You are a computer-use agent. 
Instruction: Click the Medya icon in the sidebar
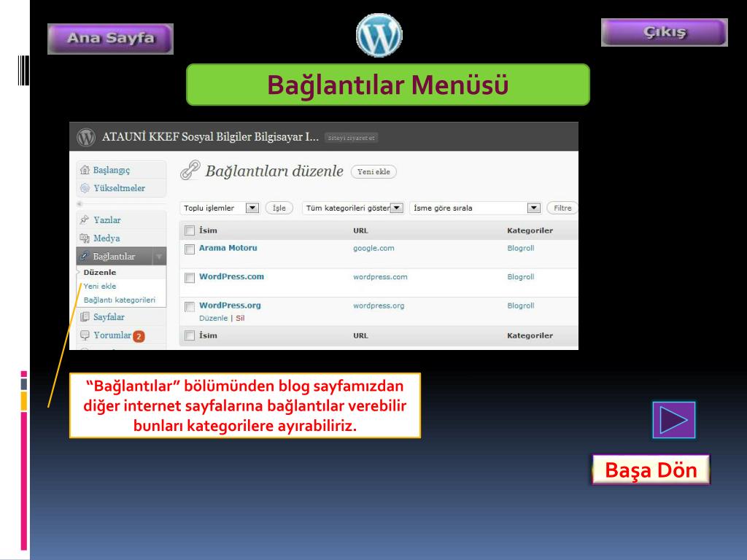point(85,238)
